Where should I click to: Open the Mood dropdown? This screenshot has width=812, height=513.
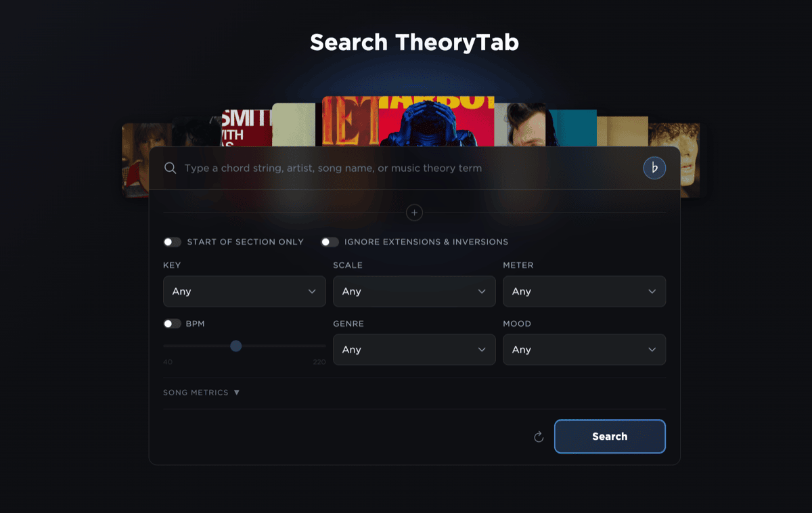[x=584, y=349]
